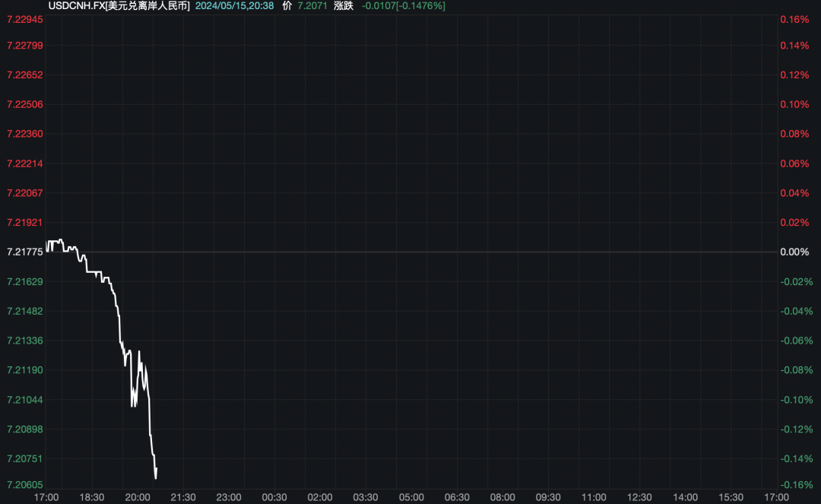The width and height of the screenshot is (821, 504).
Task: Click the 7.22652 price axis label
Action: 24,74
